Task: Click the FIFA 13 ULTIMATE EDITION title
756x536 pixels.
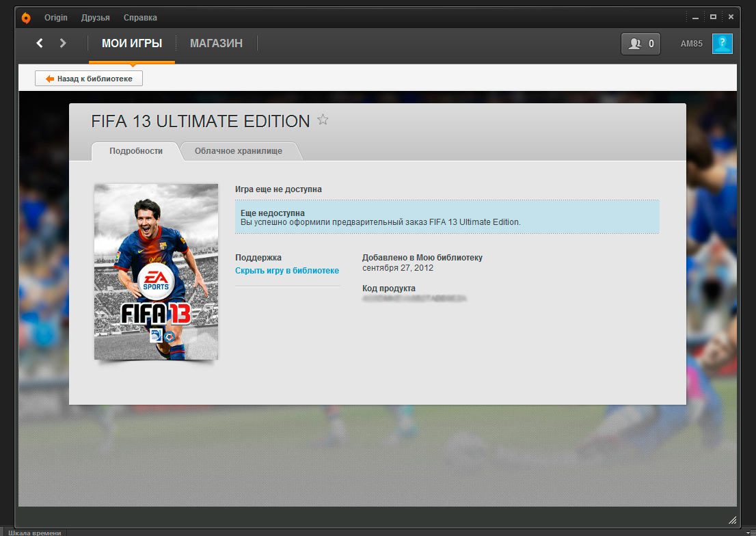Action: point(200,121)
